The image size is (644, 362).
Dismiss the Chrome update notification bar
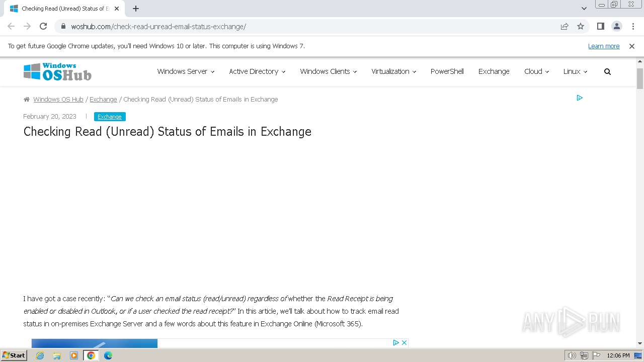pos(632,46)
